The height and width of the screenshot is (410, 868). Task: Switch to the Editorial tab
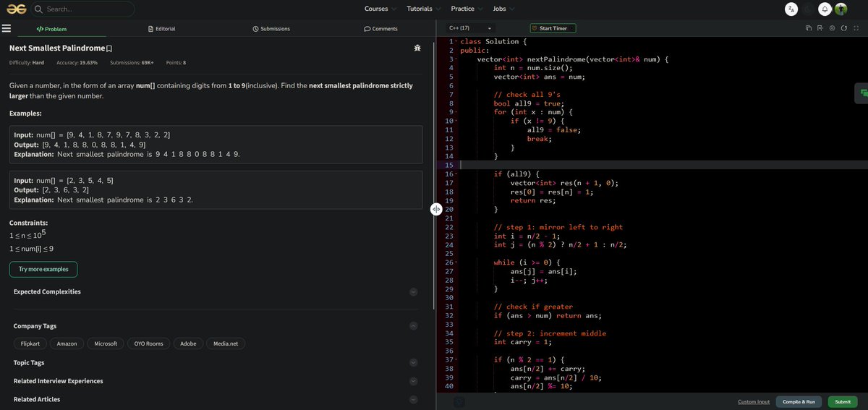coord(161,29)
